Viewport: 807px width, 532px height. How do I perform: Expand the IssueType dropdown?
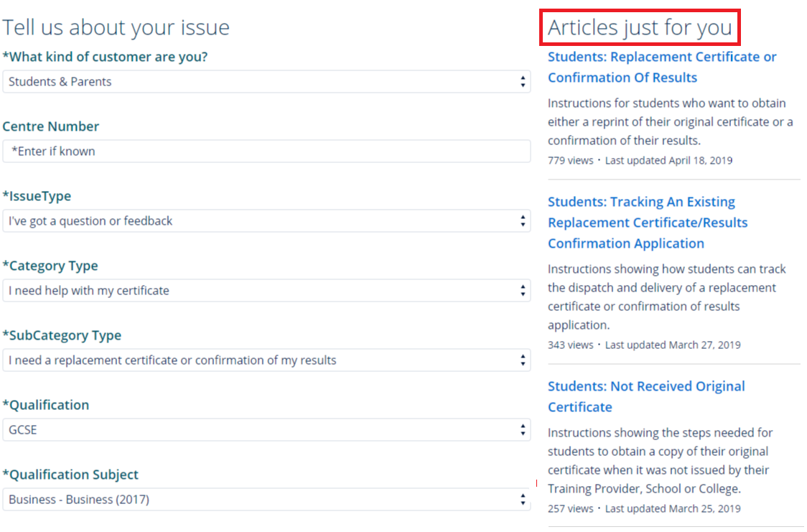click(x=266, y=221)
